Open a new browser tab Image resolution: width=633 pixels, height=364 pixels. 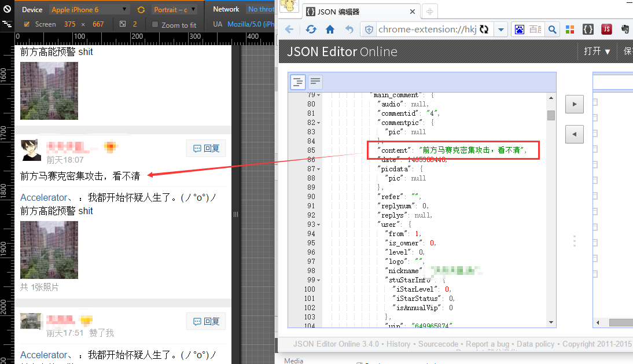click(429, 12)
